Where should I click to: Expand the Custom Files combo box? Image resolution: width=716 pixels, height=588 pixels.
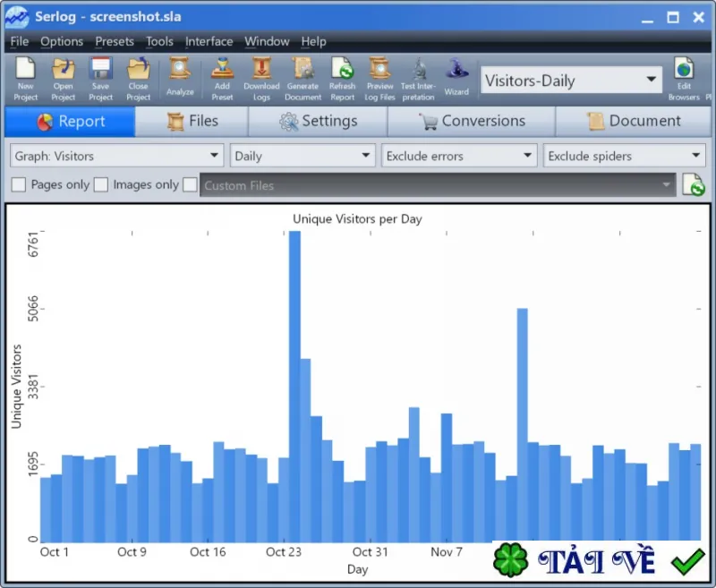438,185
